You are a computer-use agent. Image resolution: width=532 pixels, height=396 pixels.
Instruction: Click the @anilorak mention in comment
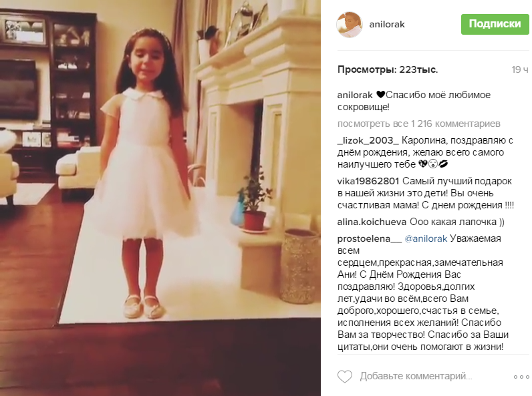click(426, 238)
